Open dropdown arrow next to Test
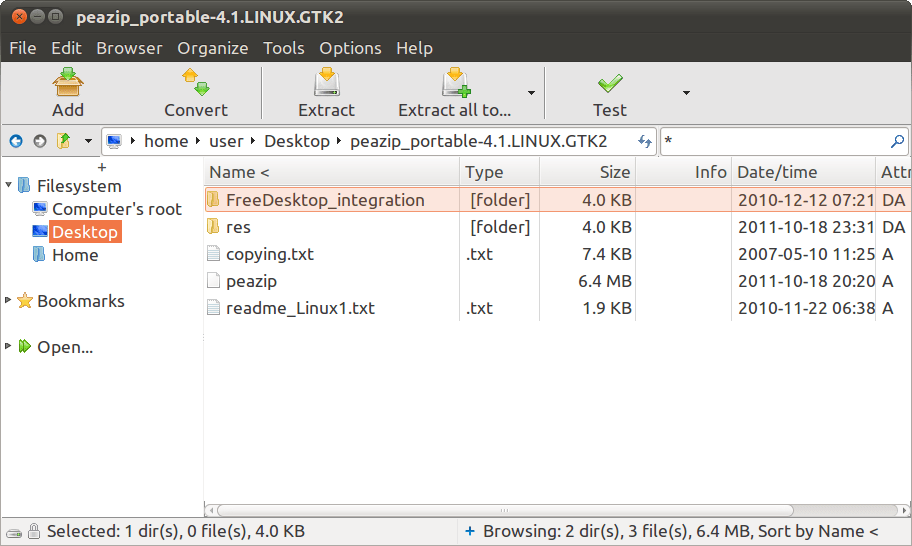 point(686,93)
